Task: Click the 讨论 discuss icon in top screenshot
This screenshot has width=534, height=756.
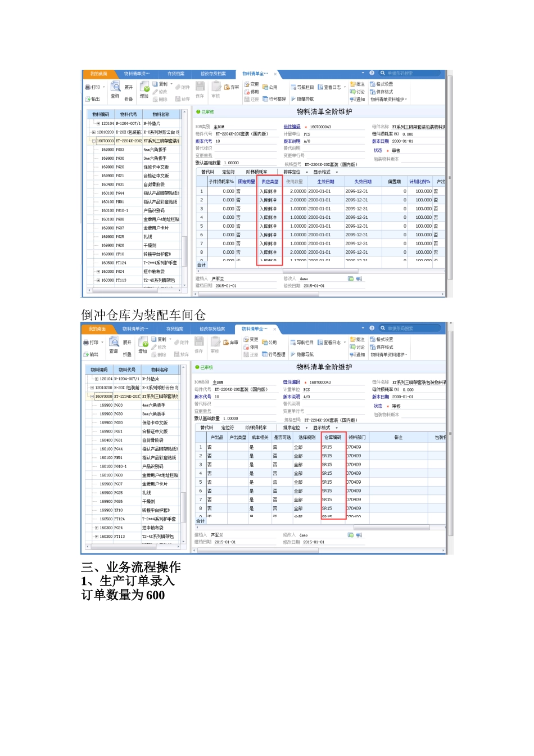Action: [352, 92]
